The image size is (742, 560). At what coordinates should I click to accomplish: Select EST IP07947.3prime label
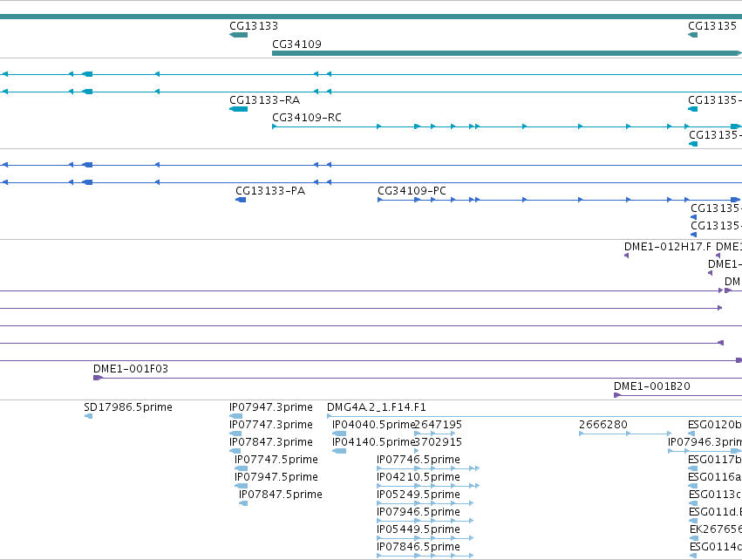270,407
